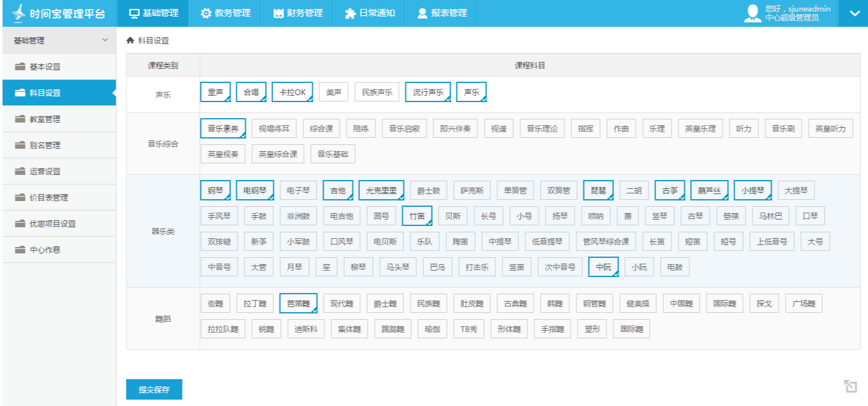This screenshot has width=868, height=406.
Task: Deselect the 流行声乐 subject tag
Action: click(428, 92)
